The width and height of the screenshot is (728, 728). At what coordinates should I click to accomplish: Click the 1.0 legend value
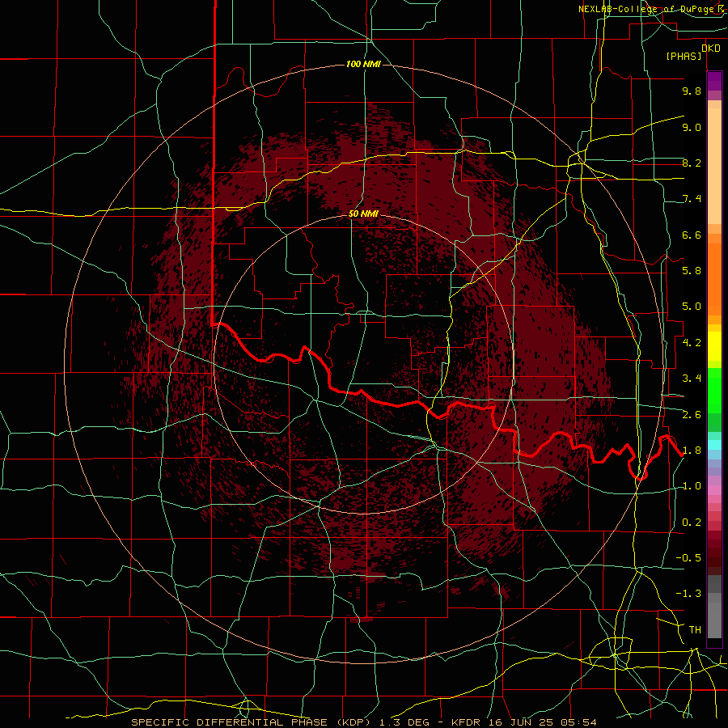tap(692, 486)
